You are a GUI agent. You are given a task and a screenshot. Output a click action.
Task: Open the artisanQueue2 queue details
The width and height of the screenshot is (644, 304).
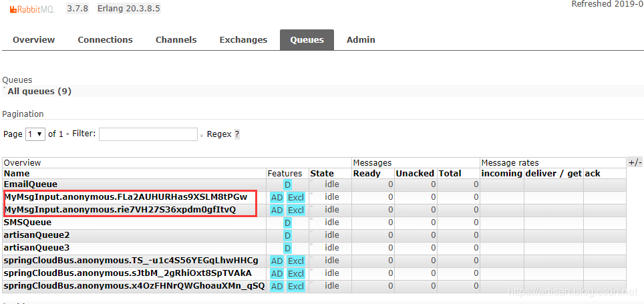37,235
